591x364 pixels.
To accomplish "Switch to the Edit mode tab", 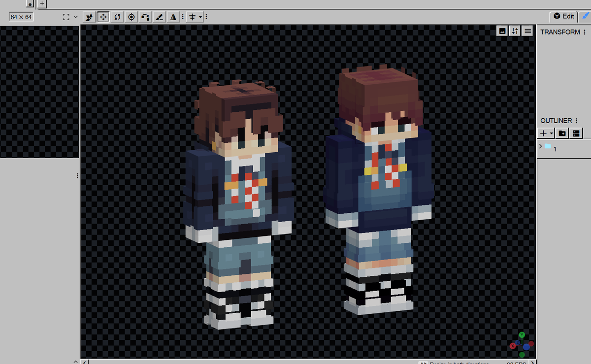I will pos(563,16).
